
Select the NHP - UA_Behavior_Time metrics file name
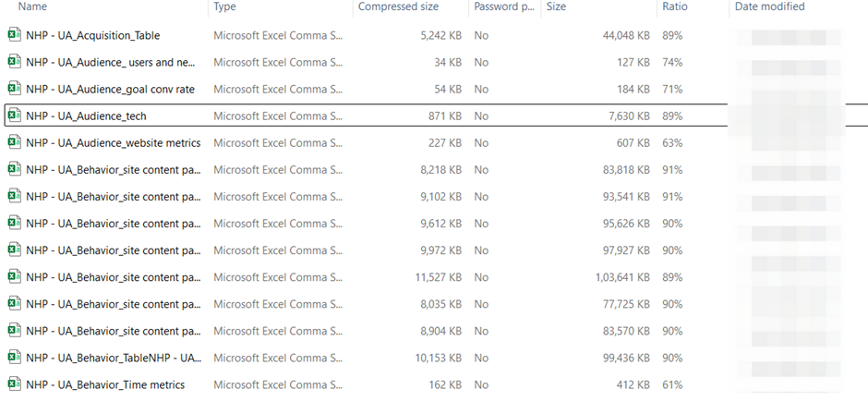pos(105,385)
